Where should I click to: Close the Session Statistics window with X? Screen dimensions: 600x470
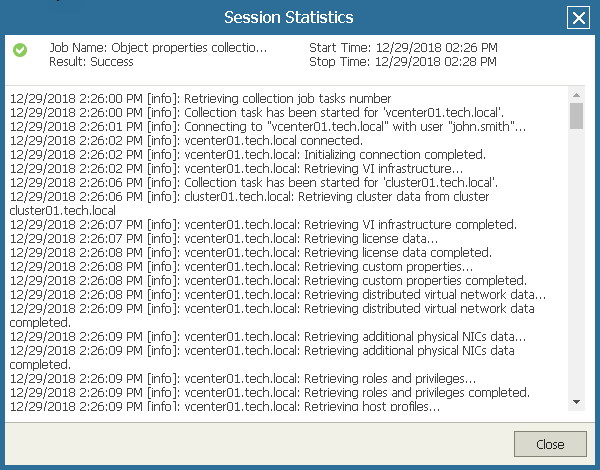[577, 18]
